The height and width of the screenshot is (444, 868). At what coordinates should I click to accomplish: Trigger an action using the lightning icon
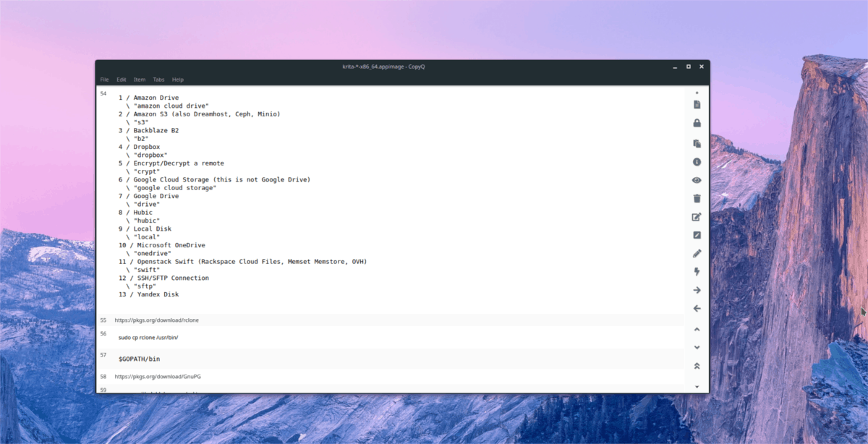point(697,271)
